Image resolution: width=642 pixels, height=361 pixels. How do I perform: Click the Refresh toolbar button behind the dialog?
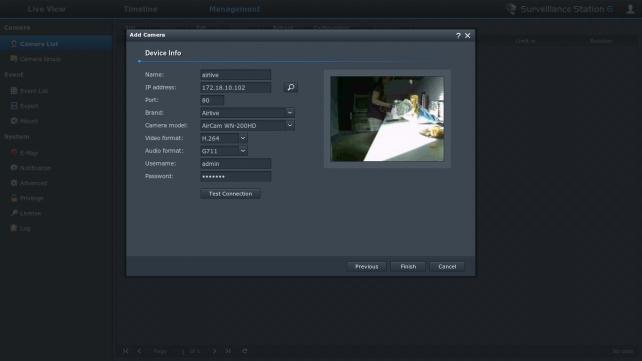click(283, 27)
